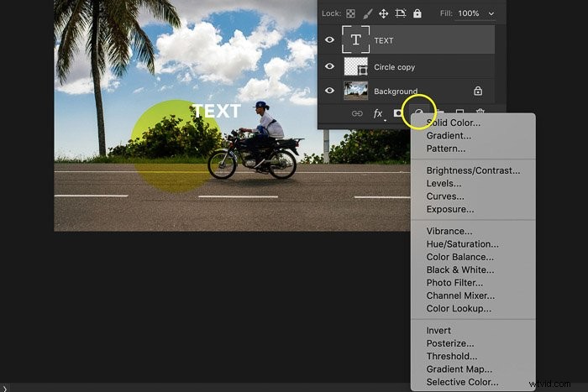Click the prevent artboard auto-nesting lock icon
Image resolution: width=588 pixels, height=392 pixels.
(x=400, y=13)
